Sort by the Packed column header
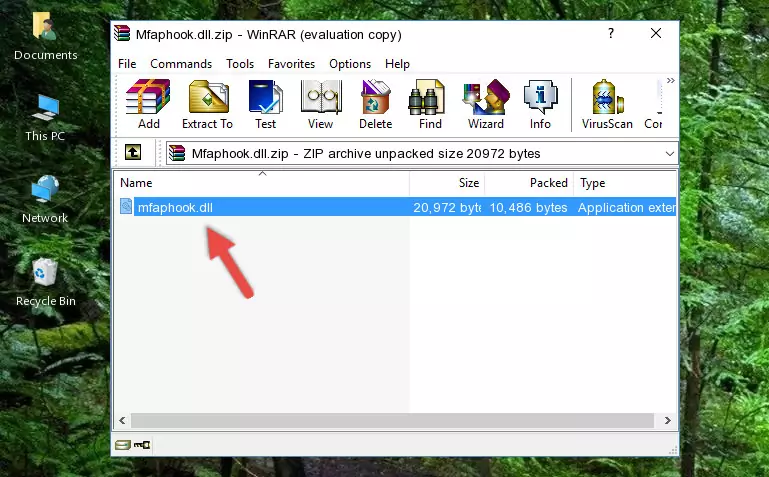 coord(529,183)
